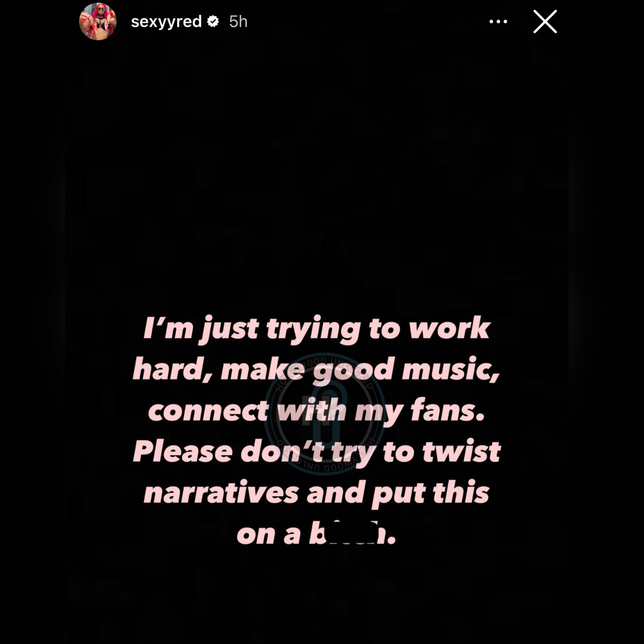Image resolution: width=644 pixels, height=644 pixels.
Task: Click the verified badge beside sexyyred
Action: click(213, 22)
